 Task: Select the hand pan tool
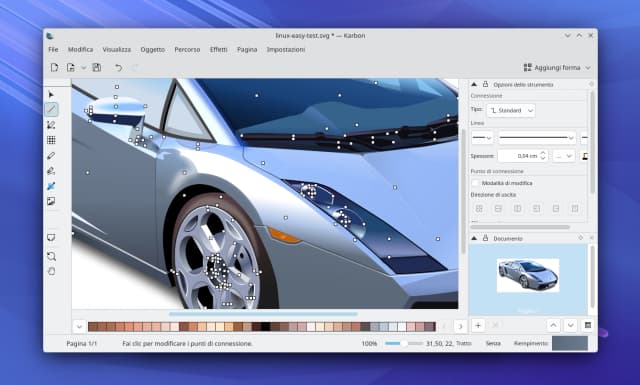(51, 272)
